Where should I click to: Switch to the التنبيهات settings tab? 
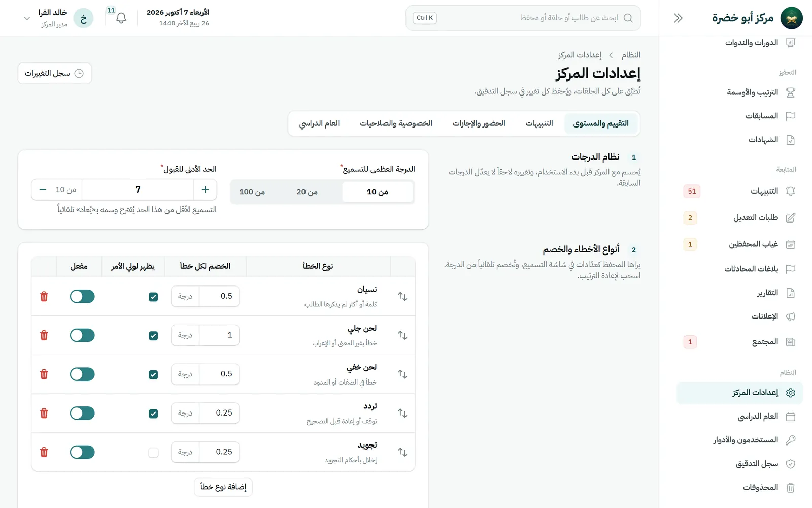click(x=539, y=123)
